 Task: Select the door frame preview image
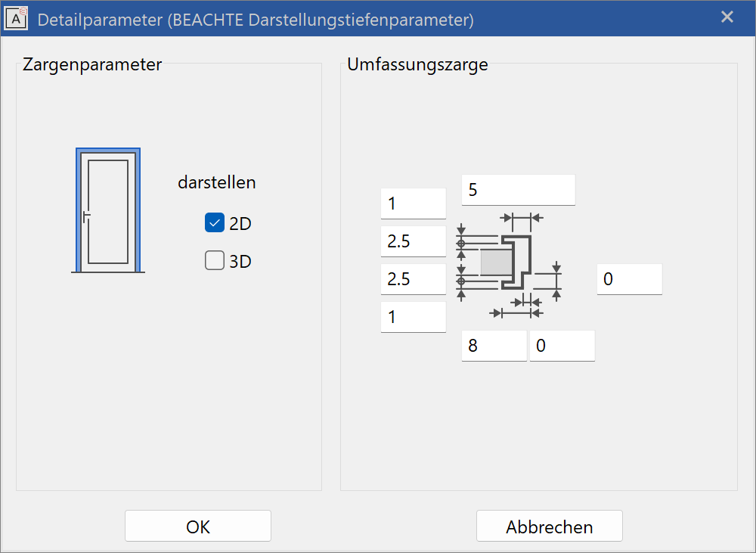click(108, 210)
